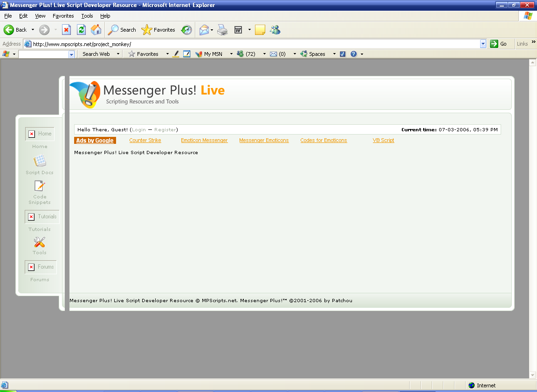This screenshot has height=392, width=537.
Task: Click the Ads by Google label
Action: pyautogui.click(x=95, y=140)
